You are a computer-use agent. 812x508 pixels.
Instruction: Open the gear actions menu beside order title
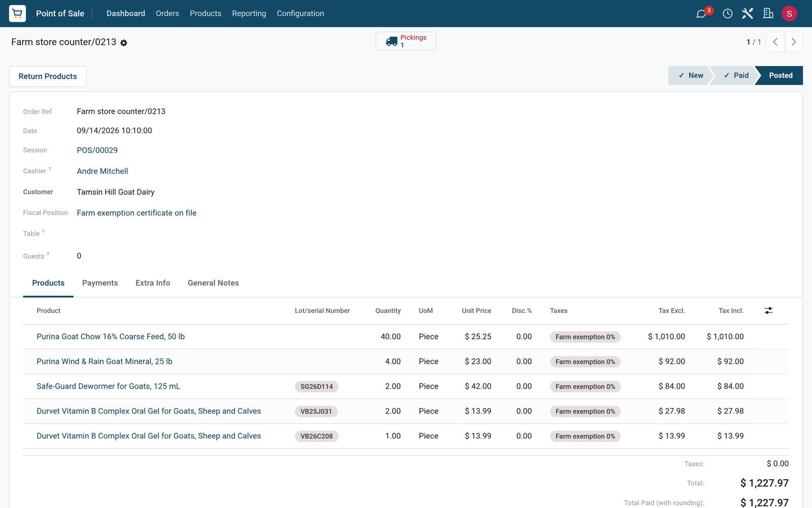coord(124,43)
